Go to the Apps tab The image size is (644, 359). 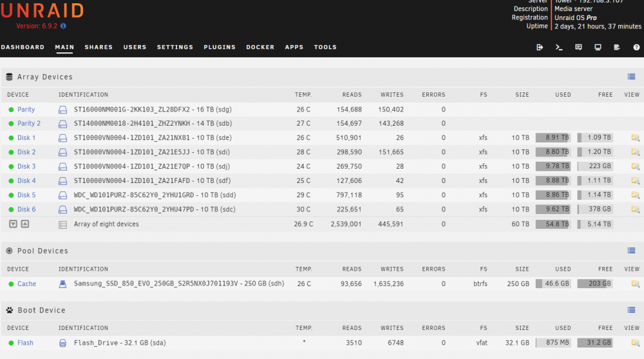click(294, 47)
